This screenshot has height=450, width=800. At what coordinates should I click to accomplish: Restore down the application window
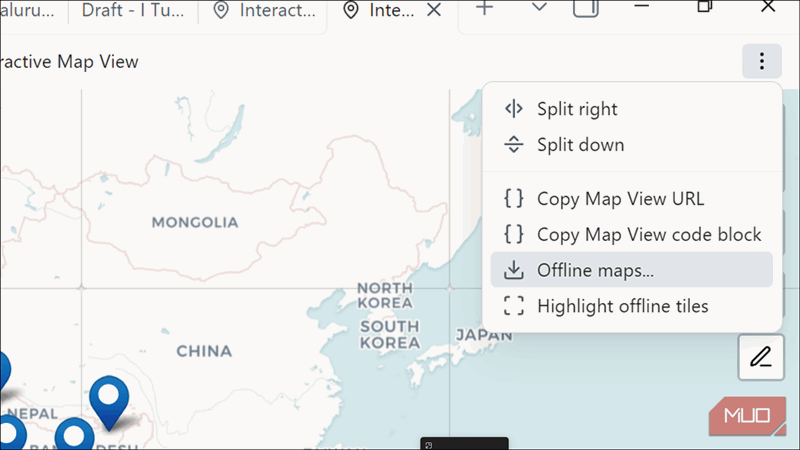705,6
